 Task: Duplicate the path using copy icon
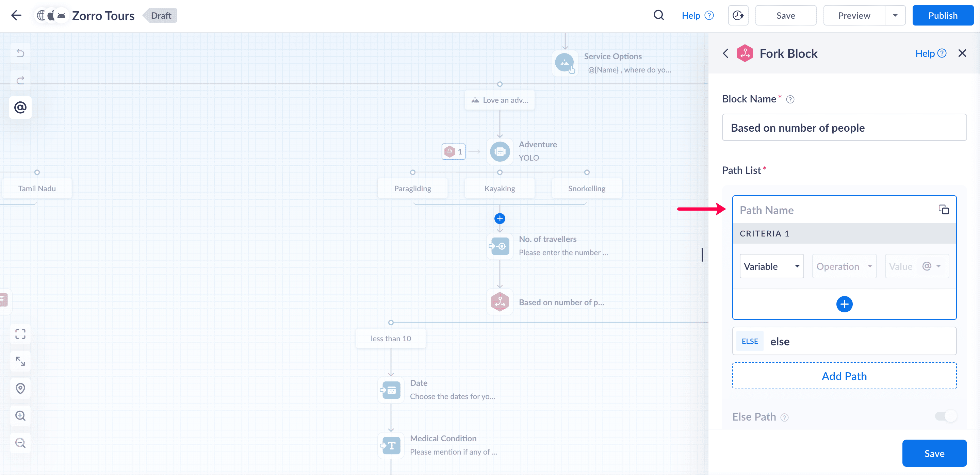[x=944, y=210]
